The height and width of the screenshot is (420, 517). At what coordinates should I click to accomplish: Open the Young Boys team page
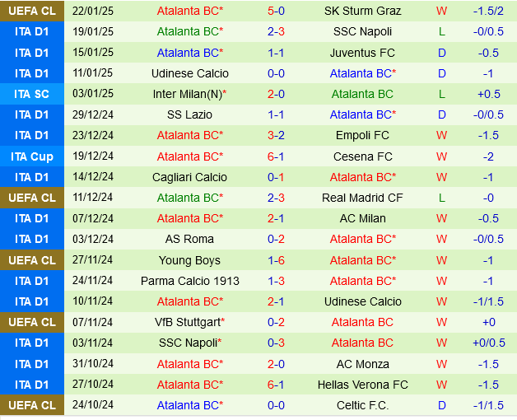click(x=189, y=260)
